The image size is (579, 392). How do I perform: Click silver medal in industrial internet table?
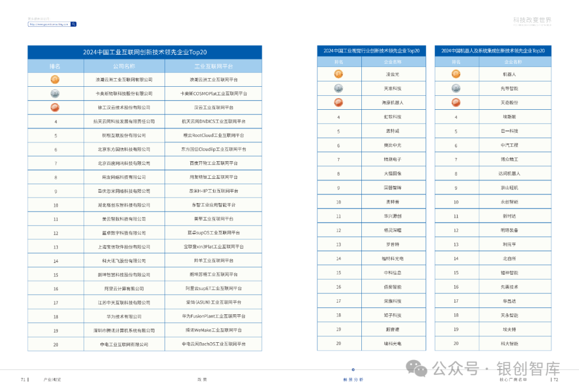(55, 94)
